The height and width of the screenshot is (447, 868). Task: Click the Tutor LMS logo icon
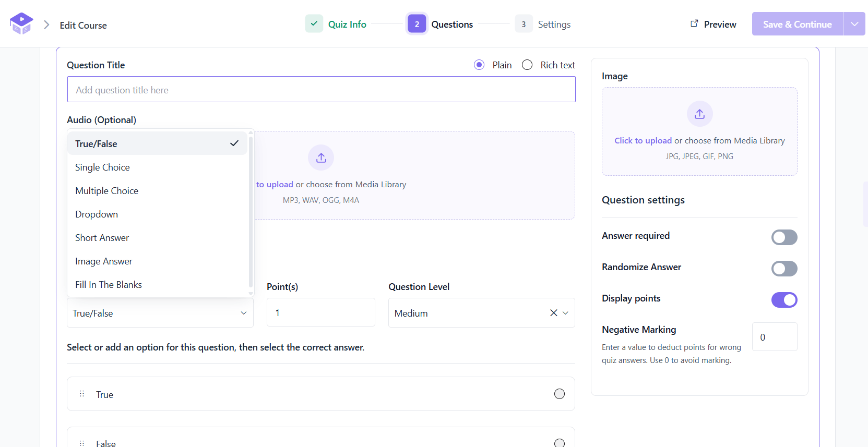tap(21, 23)
